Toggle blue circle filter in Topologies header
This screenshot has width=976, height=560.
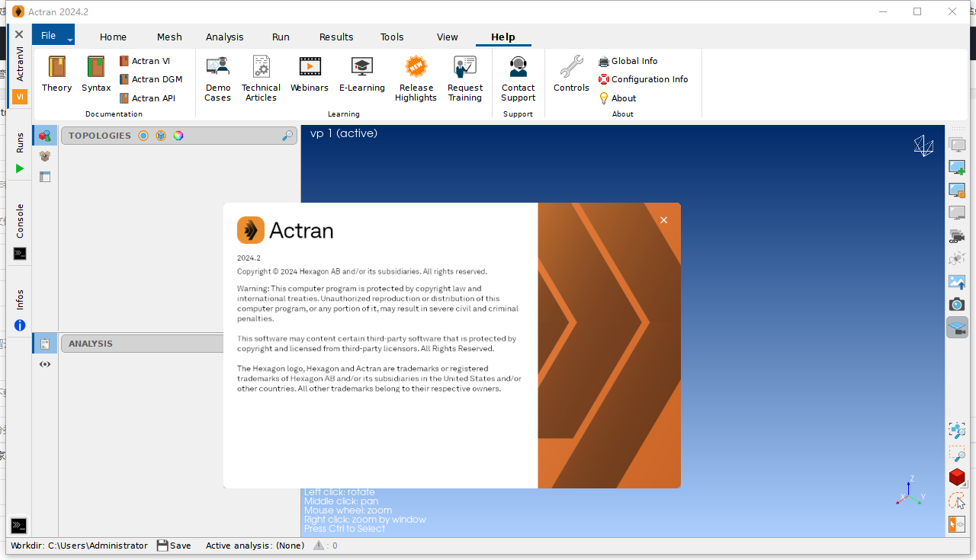[143, 136]
